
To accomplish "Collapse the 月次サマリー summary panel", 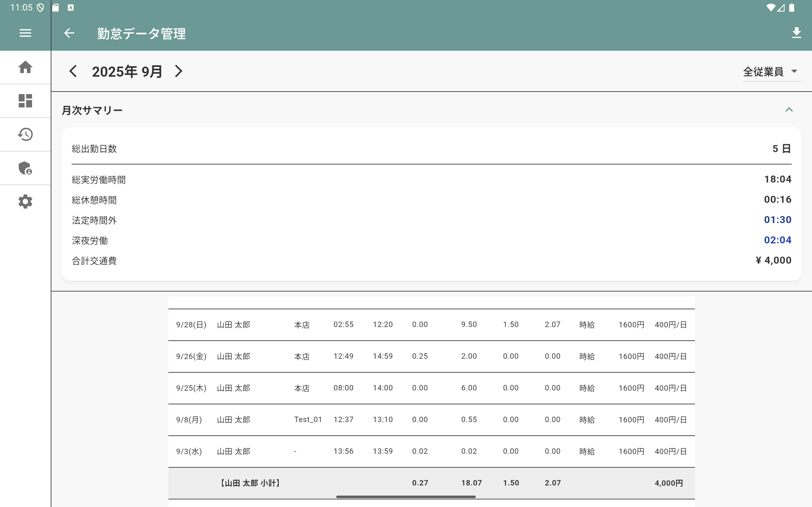I will pyautogui.click(x=789, y=110).
